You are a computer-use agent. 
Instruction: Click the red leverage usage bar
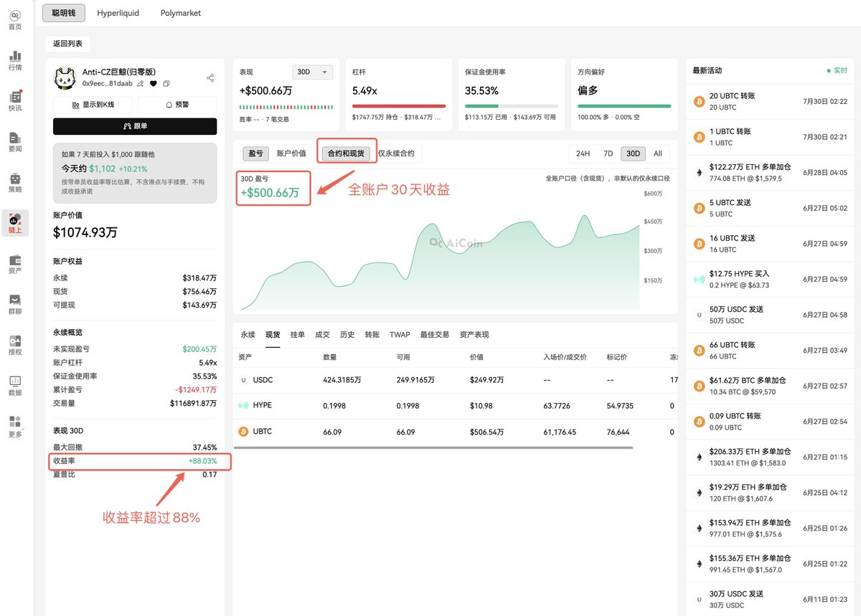(399, 106)
